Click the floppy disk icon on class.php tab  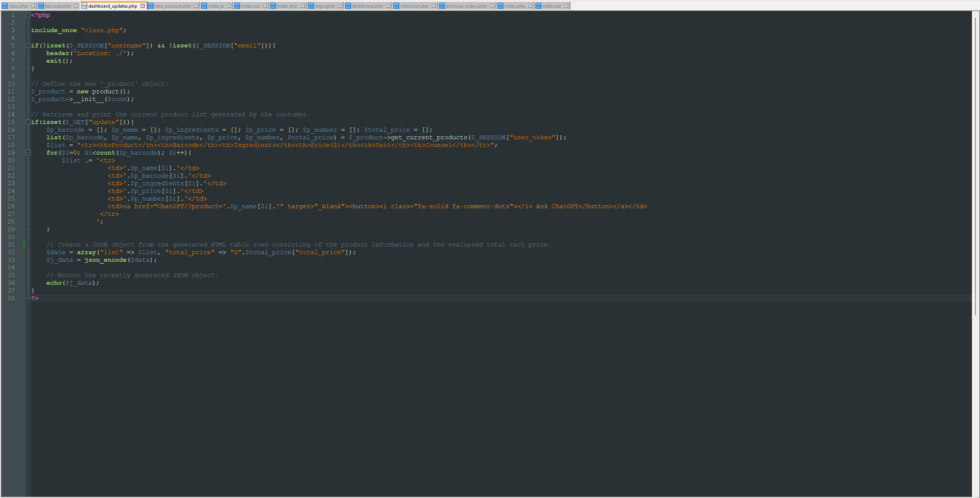[4, 6]
